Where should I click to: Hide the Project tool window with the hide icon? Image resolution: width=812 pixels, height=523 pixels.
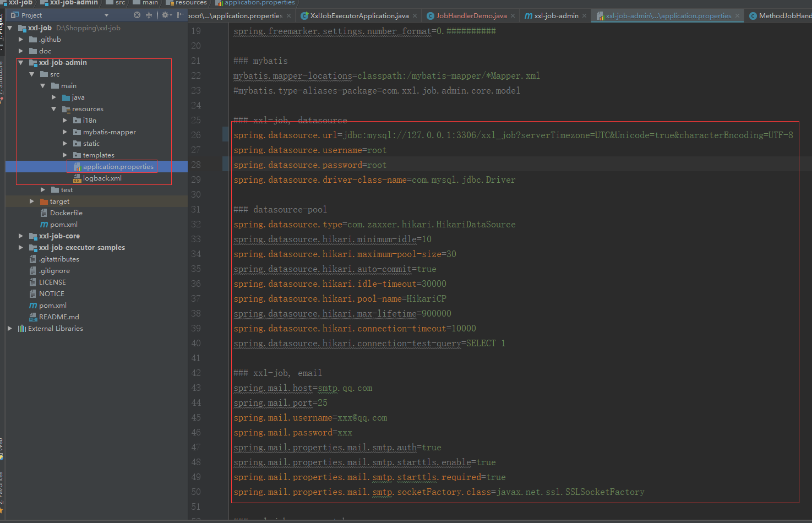180,15
